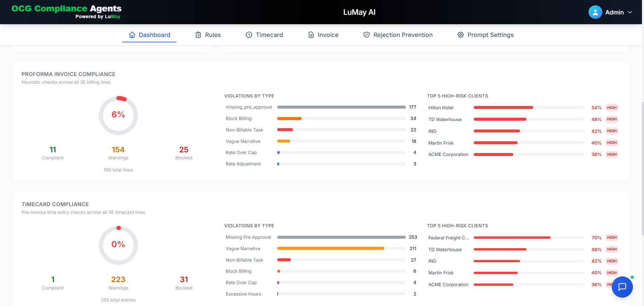Click the HIGH badge next to Hilton Hotel
This screenshot has height=306, width=644.
612,108
